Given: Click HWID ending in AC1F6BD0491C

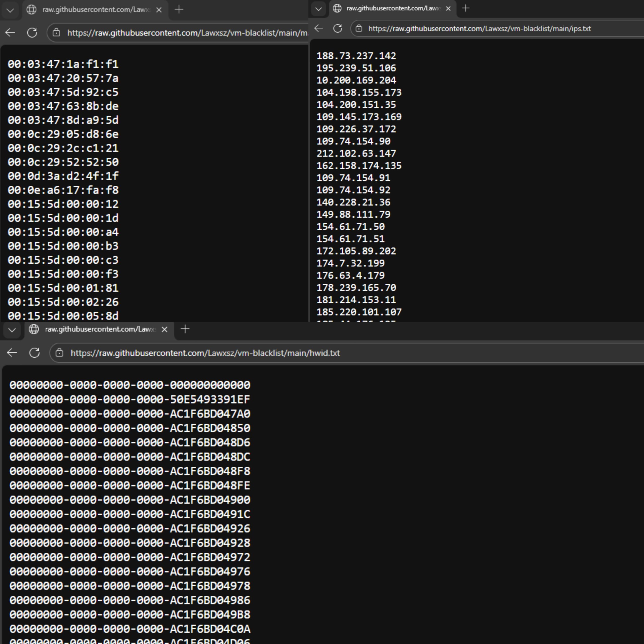Looking at the screenshot, I should tap(130, 514).
